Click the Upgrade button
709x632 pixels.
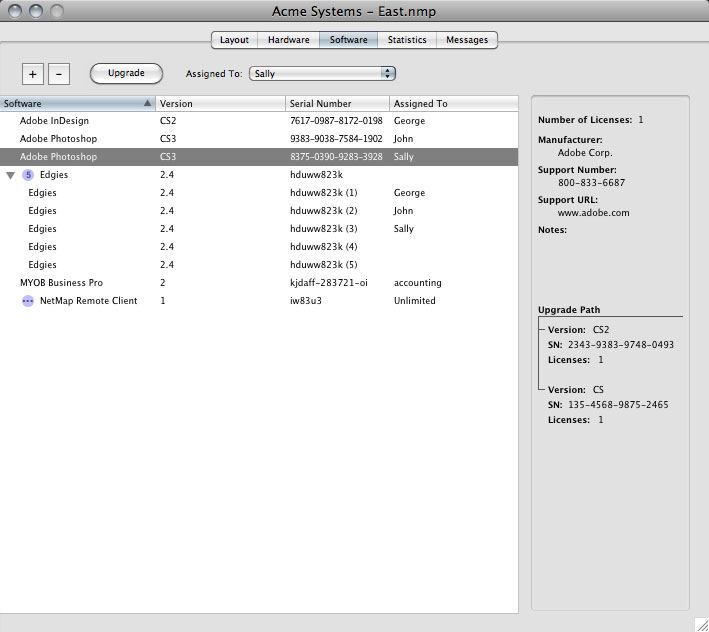tap(126, 73)
